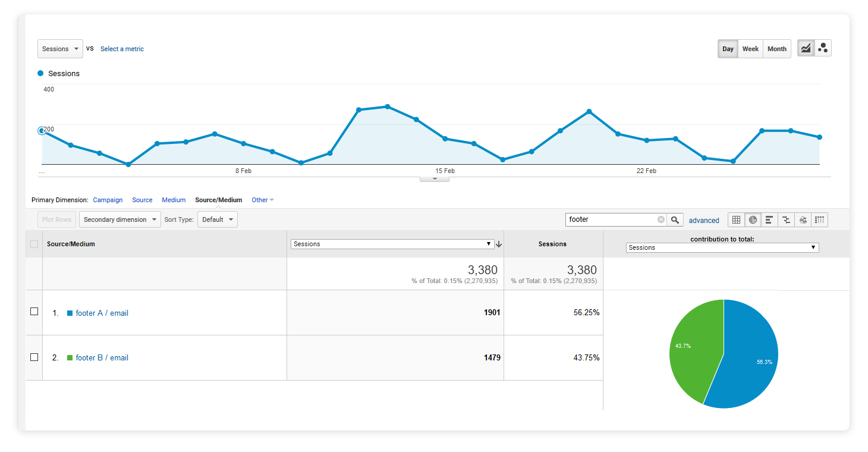
Task: Check the footer B / email row
Action: click(34, 357)
